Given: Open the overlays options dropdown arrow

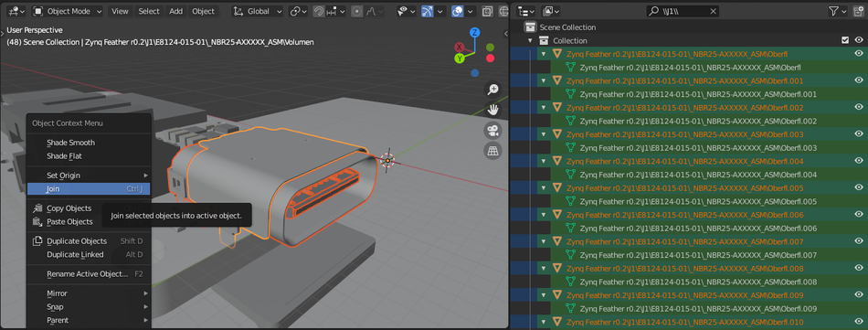Looking at the screenshot, I should [471, 11].
